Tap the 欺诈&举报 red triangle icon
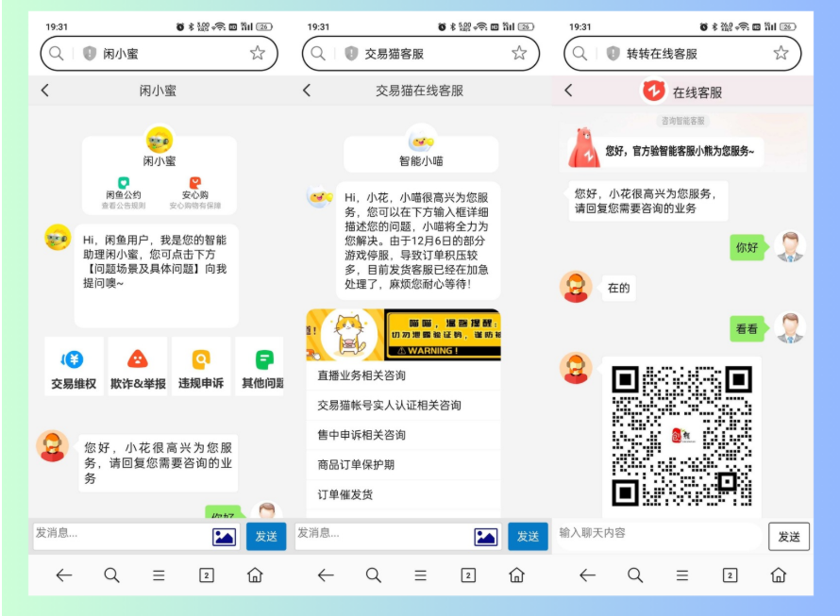The image size is (840, 616). 136,359
